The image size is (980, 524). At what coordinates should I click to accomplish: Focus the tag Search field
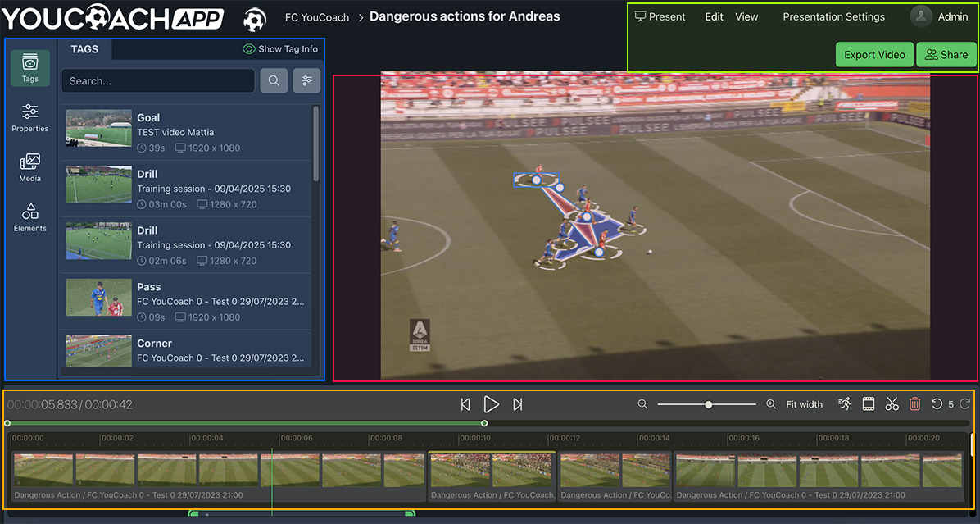tap(158, 80)
